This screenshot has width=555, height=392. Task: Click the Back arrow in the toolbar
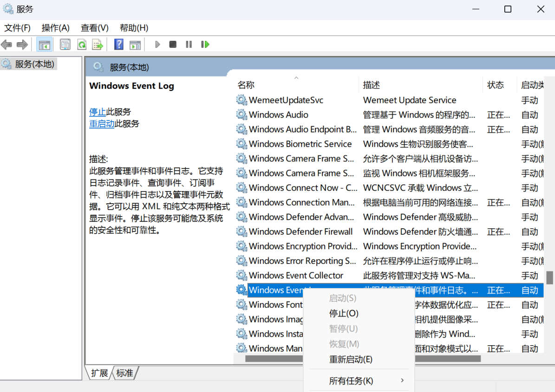pos(7,45)
